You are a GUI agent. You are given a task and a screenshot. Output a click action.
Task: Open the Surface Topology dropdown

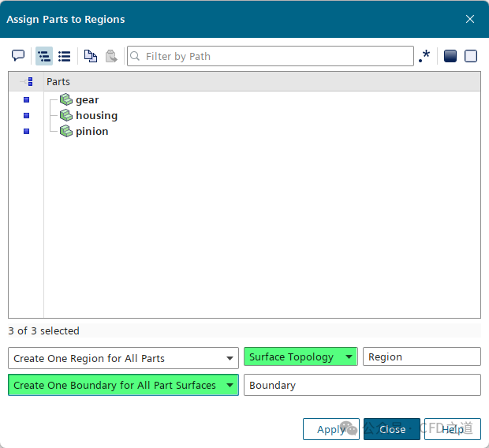click(x=300, y=357)
